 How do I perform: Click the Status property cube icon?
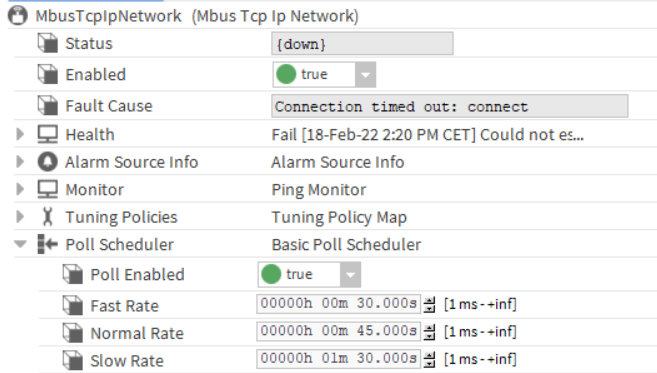(47, 43)
